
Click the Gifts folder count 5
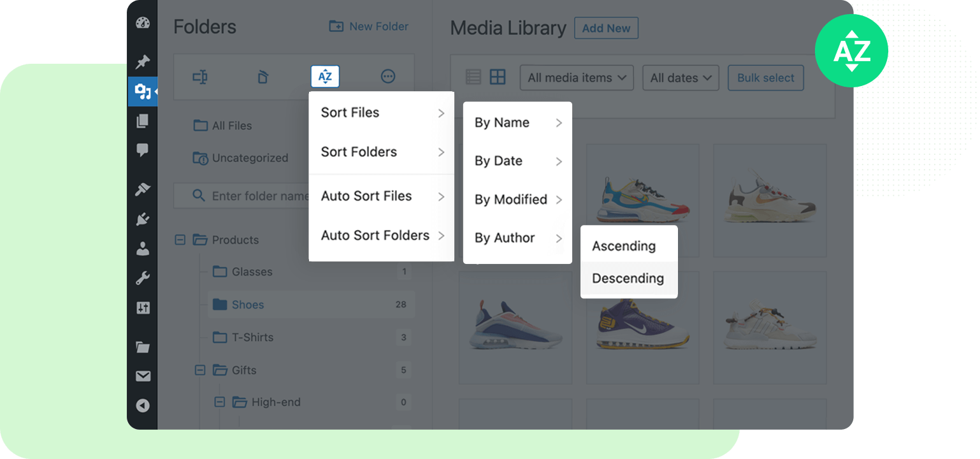pyautogui.click(x=404, y=370)
